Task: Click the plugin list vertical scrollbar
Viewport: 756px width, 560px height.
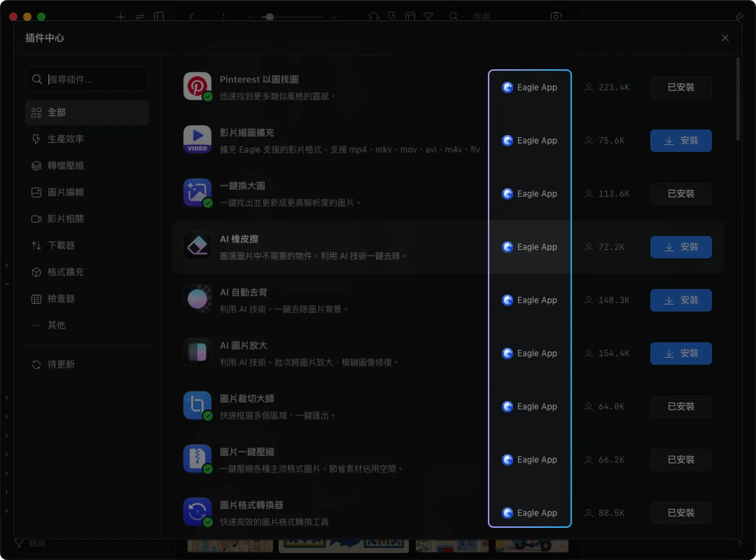Action: tap(738, 99)
